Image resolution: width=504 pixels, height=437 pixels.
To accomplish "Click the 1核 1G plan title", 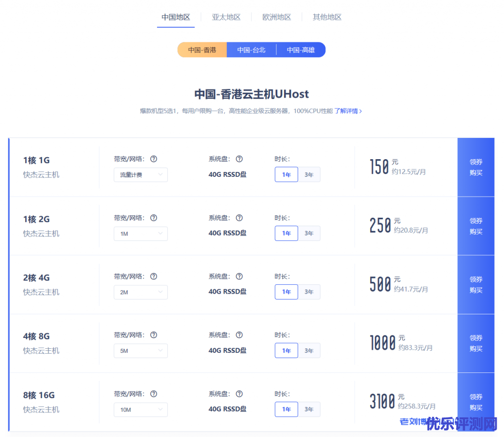I will [x=36, y=160].
